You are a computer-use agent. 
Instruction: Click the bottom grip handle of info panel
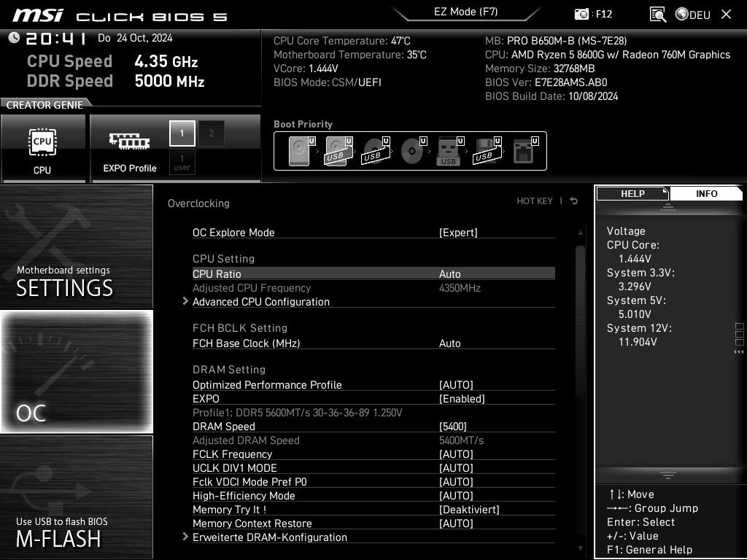click(x=668, y=475)
